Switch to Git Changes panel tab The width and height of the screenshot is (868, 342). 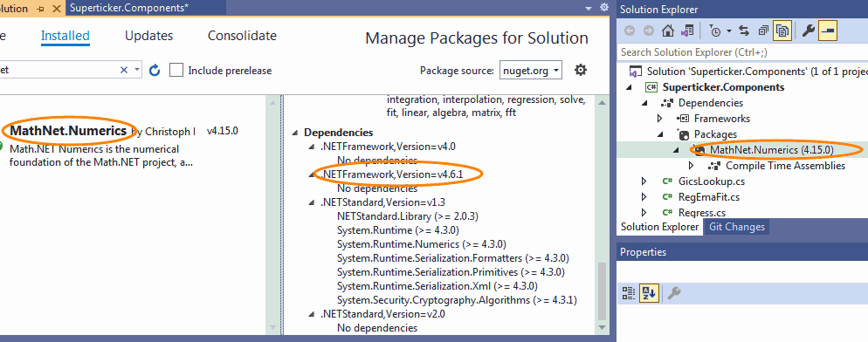click(x=736, y=227)
